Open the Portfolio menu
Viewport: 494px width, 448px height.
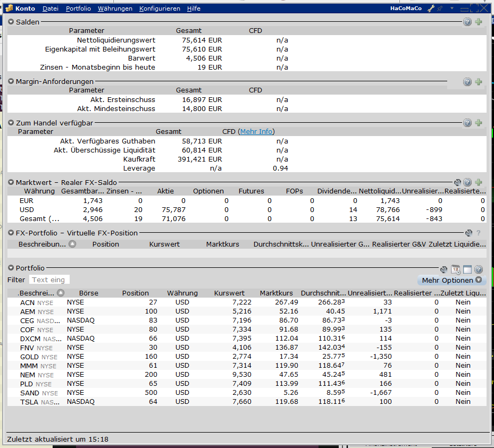(78, 9)
